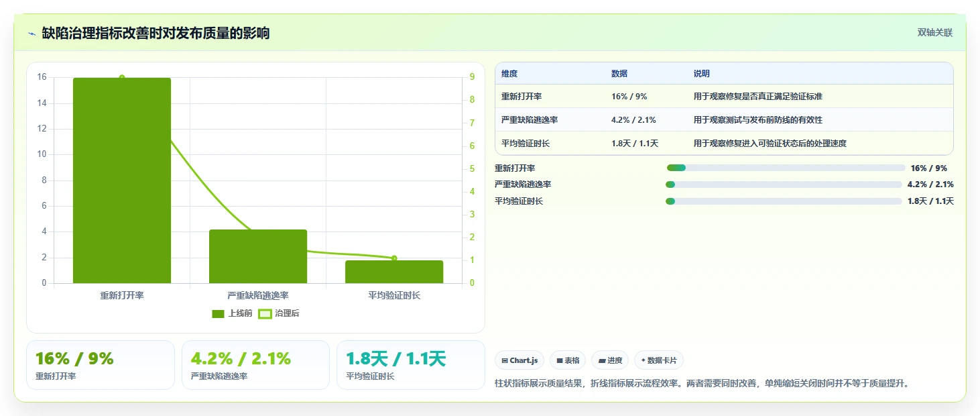Viewport: 980px width, 416px height.
Task: Click the 严重缺陷逃逸率 x-axis label
Action: [258, 295]
